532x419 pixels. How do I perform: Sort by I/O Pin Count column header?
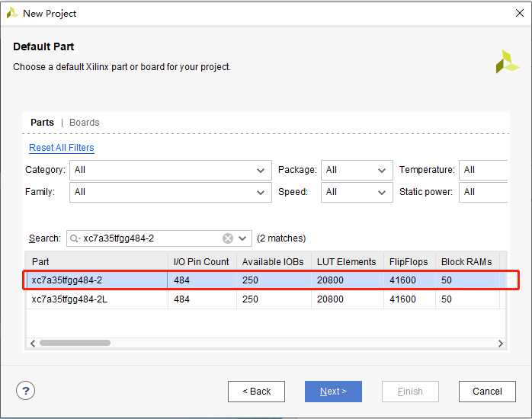[x=203, y=262]
